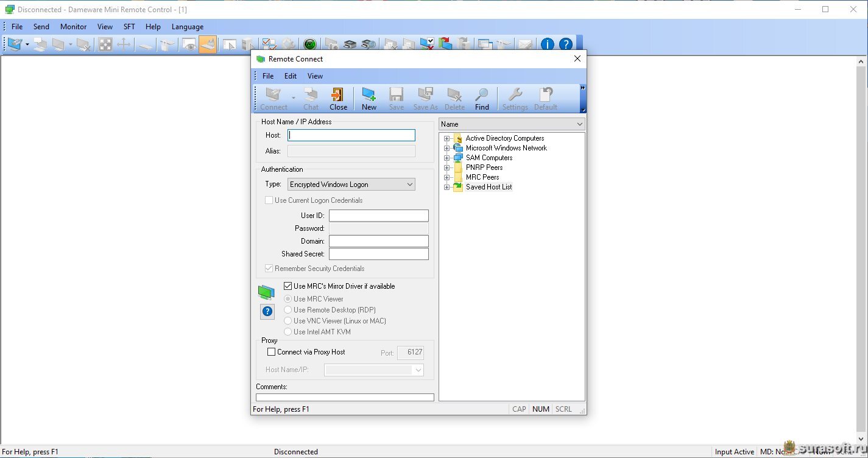Open the Edit menu in Remote Connect
868x458 pixels.
(x=291, y=76)
